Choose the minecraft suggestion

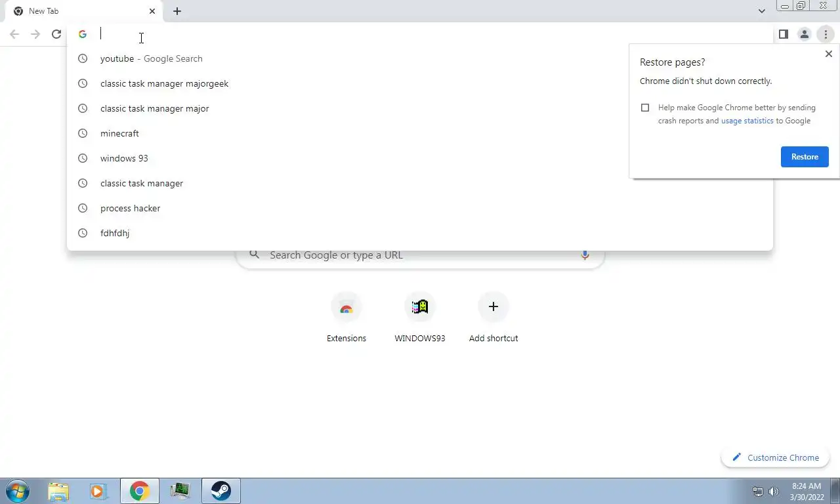click(x=420, y=133)
